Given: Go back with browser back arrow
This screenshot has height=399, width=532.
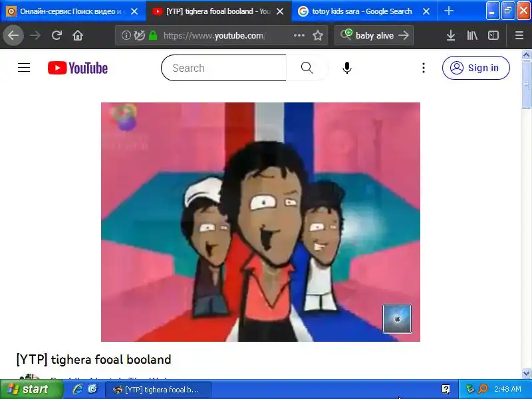Looking at the screenshot, I should (13, 35).
